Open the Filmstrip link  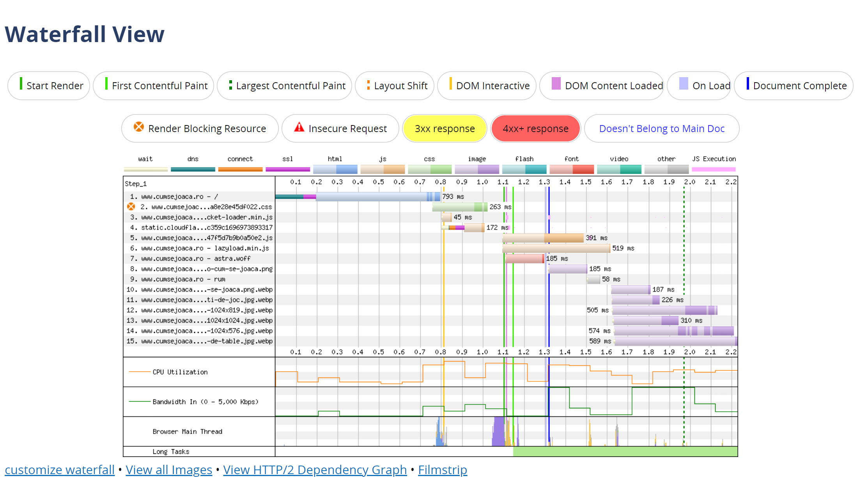pyautogui.click(x=442, y=470)
